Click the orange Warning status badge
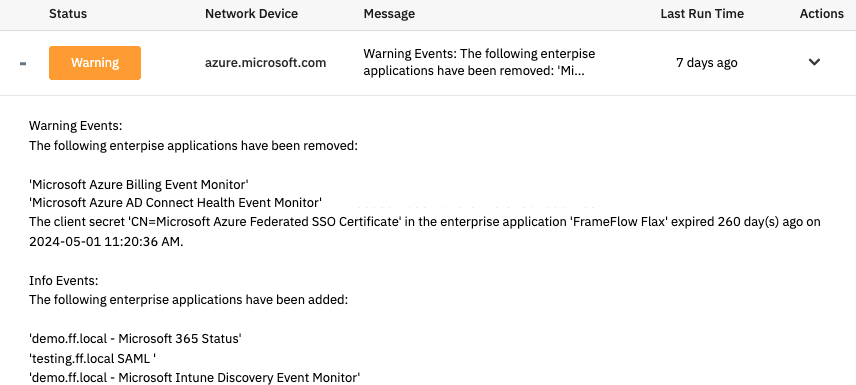Image resolution: width=856 pixels, height=385 pixels. pyautogui.click(x=95, y=63)
